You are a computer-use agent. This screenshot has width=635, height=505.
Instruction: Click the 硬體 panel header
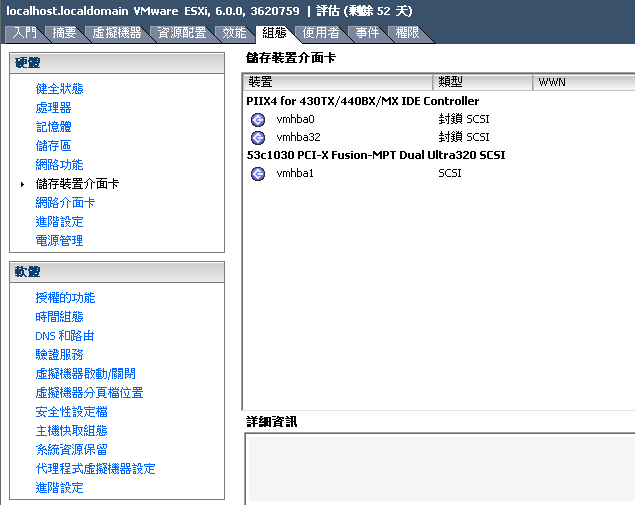click(x=117, y=63)
